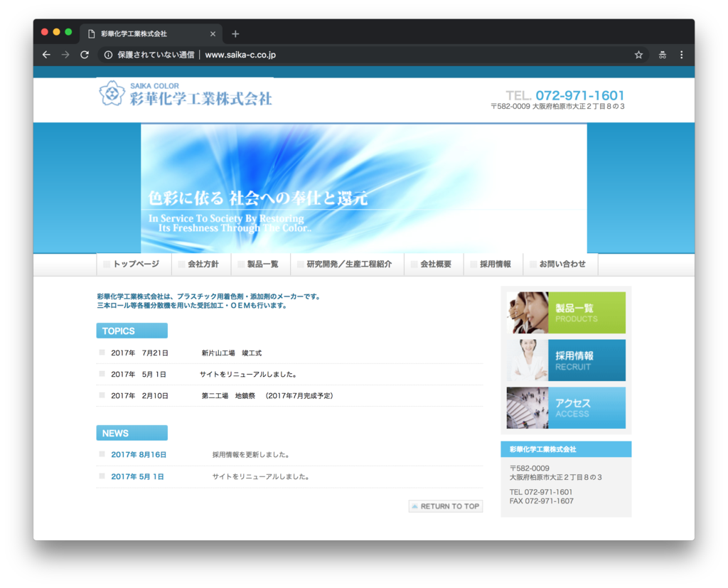Bookmark this page with the star icon

tap(639, 55)
